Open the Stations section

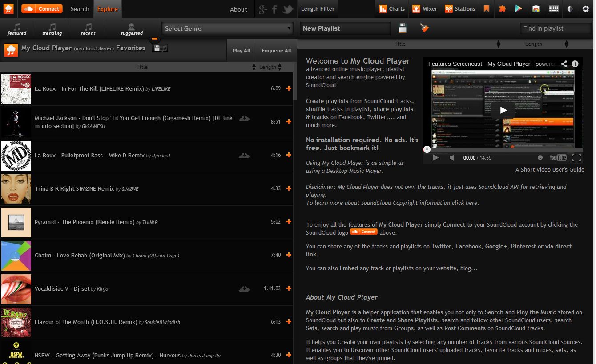point(460,9)
